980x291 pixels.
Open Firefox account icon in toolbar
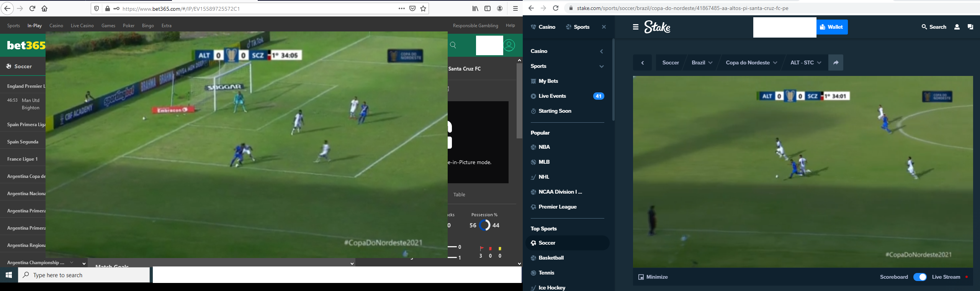tap(500, 8)
